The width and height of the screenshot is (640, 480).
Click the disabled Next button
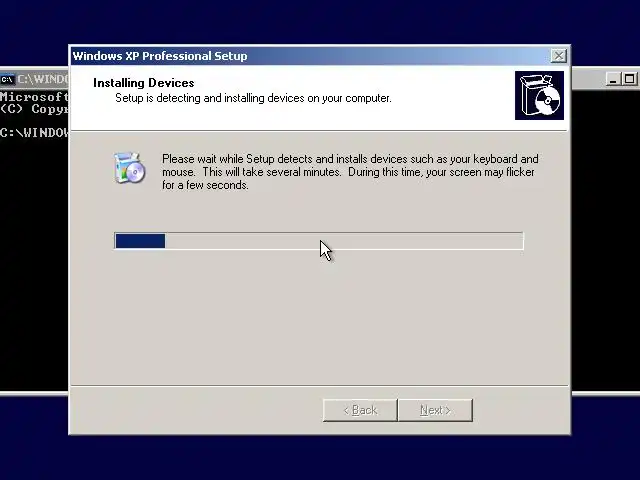point(436,410)
